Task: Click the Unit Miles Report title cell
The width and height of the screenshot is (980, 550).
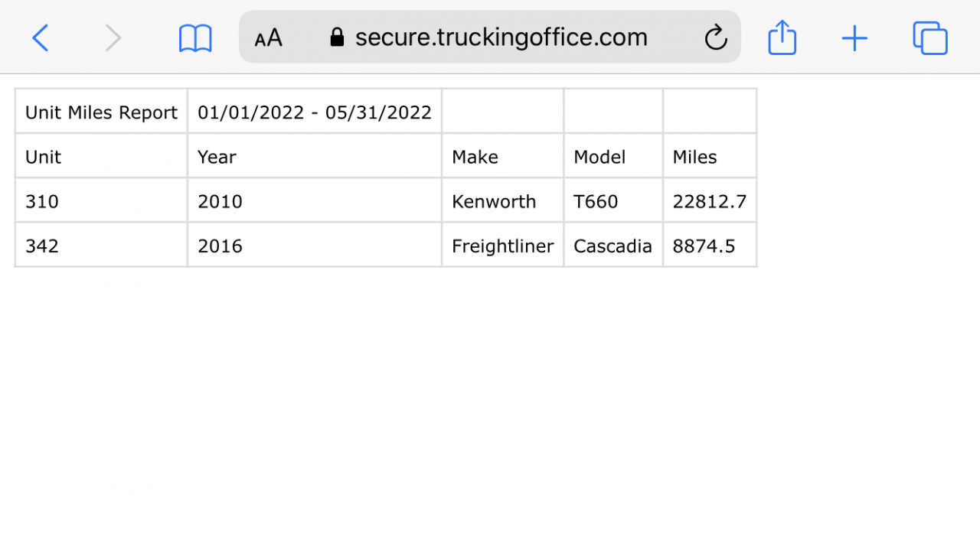Action: point(101,112)
